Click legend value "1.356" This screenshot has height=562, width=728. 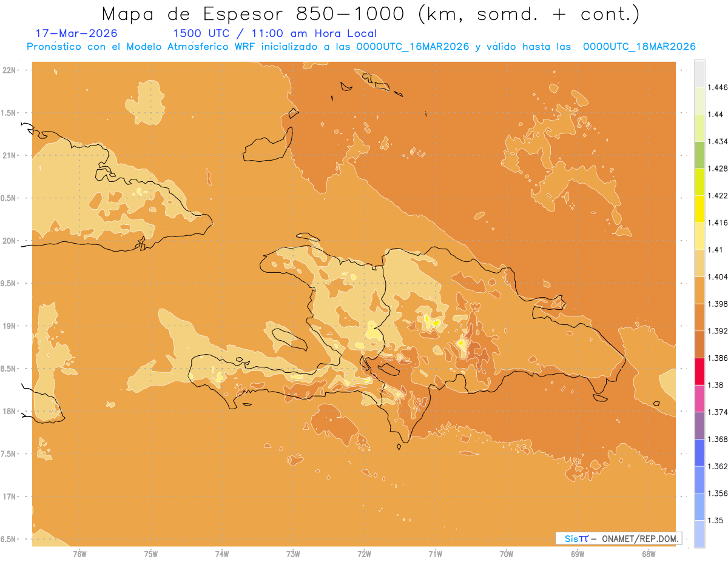718,493
